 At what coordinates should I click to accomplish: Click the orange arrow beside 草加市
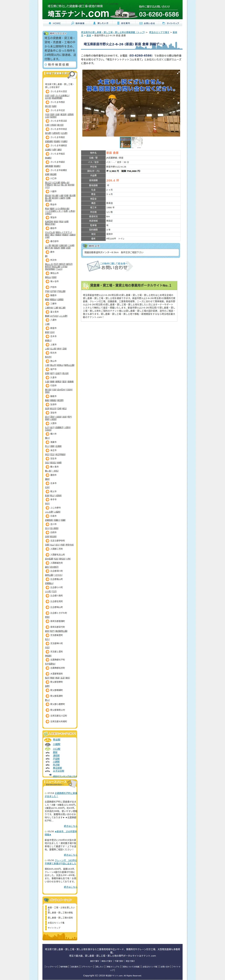tap(48, 218)
